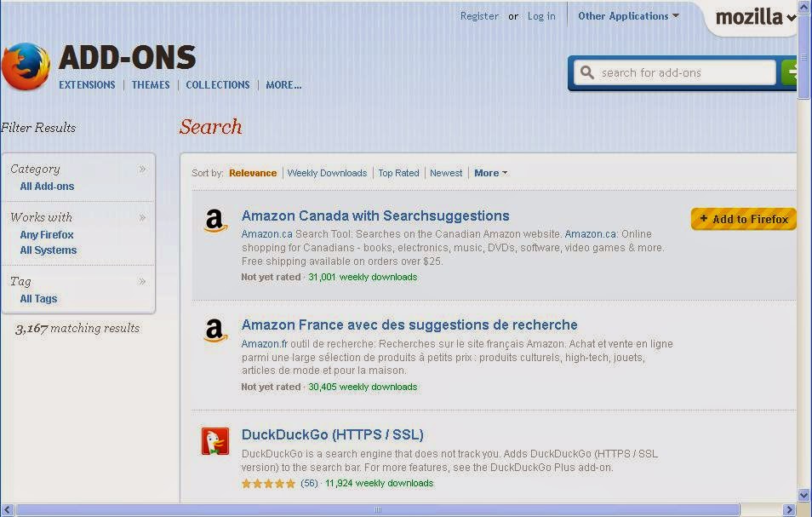Click the Amazon.ca link in description
The image size is (812, 517).
(266, 234)
